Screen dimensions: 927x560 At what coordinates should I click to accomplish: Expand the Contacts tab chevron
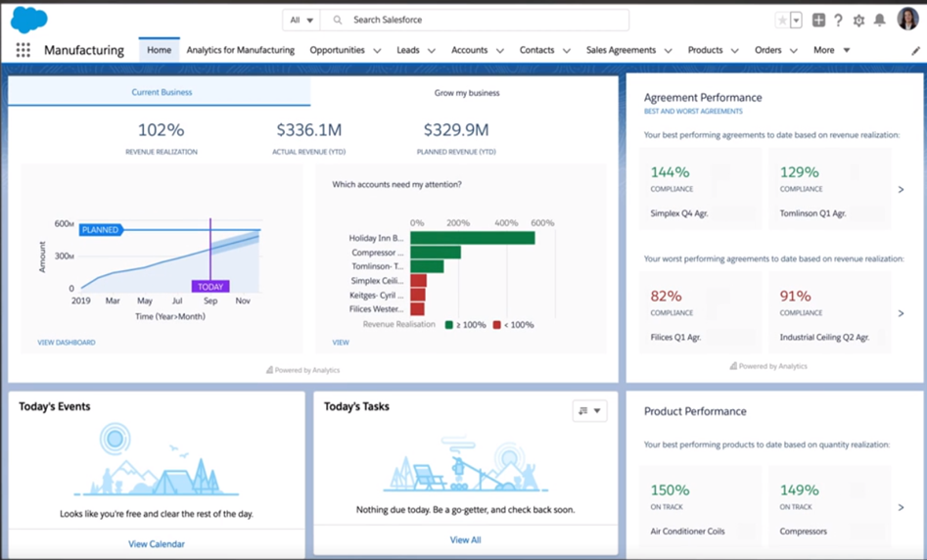[567, 51]
